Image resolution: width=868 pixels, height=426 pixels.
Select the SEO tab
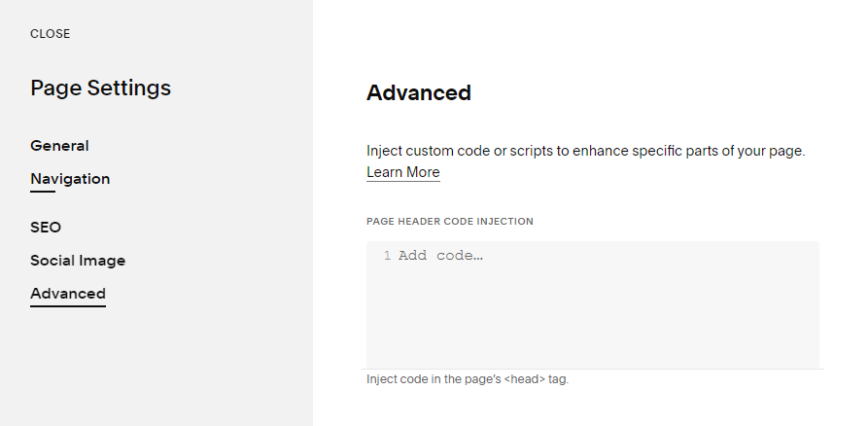point(46,228)
